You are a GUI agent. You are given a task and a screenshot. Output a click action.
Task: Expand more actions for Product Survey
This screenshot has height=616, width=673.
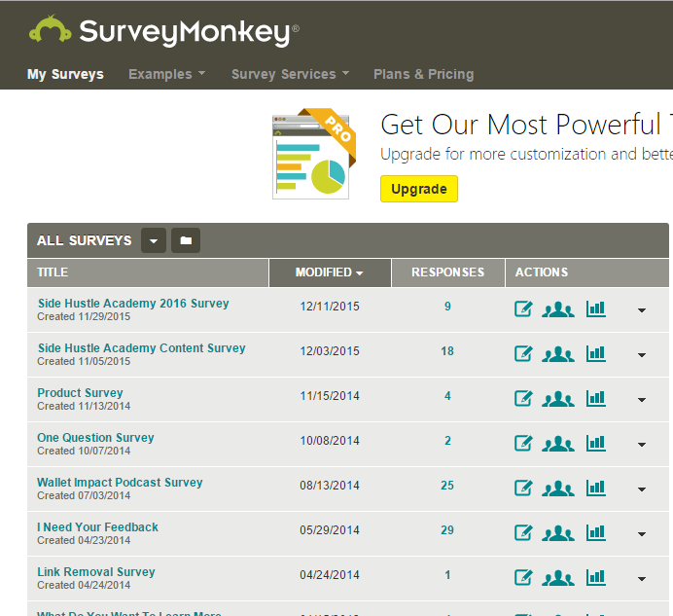(642, 400)
